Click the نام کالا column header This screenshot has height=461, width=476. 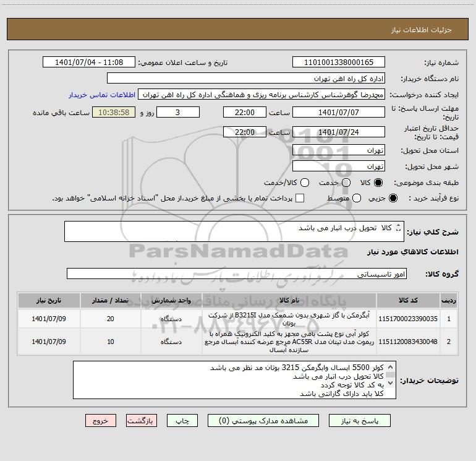click(289, 300)
